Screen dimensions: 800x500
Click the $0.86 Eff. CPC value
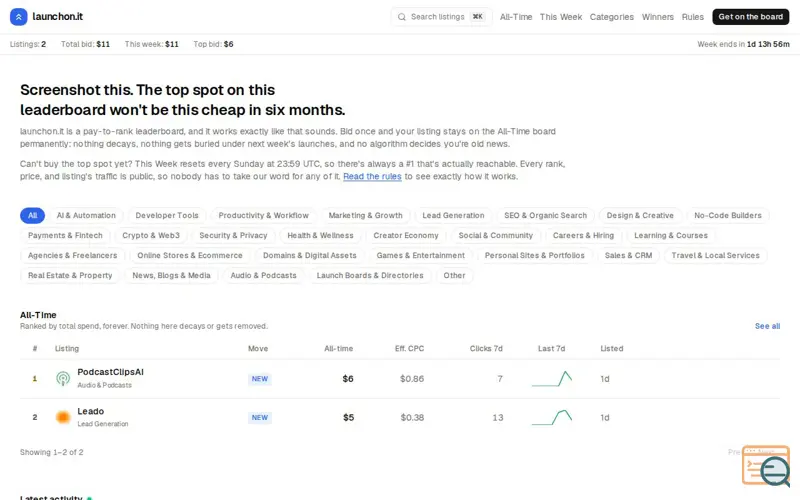(x=412, y=379)
